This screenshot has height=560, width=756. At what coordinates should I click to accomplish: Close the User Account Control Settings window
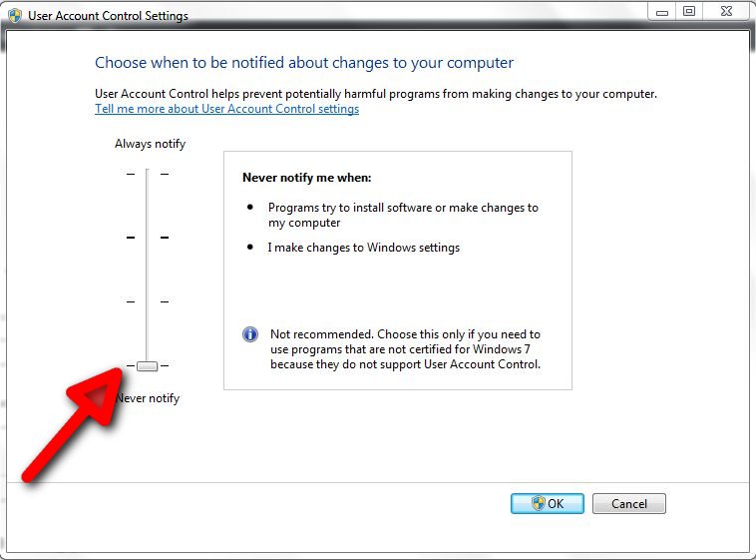tap(726, 11)
